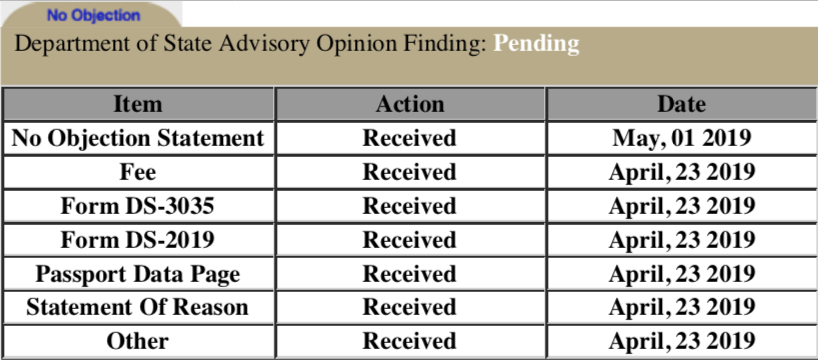Select the Date column header
Screen dimensions: 818x361
point(681,104)
